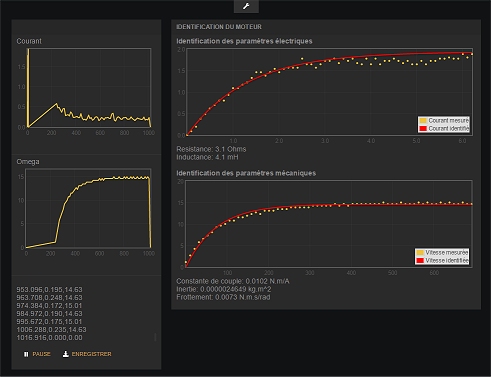
Task: Select data row 974.384,0.172,15.01
Action: pos(49,305)
